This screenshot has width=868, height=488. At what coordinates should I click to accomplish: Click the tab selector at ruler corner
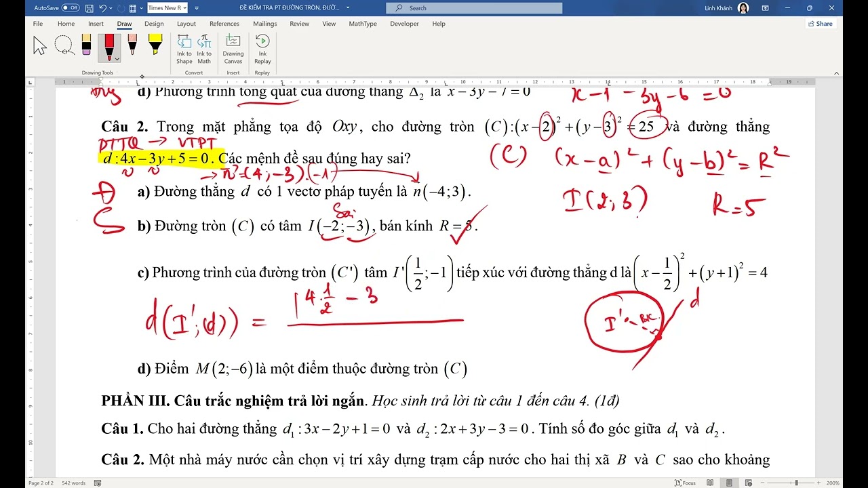tap(31, 81)
